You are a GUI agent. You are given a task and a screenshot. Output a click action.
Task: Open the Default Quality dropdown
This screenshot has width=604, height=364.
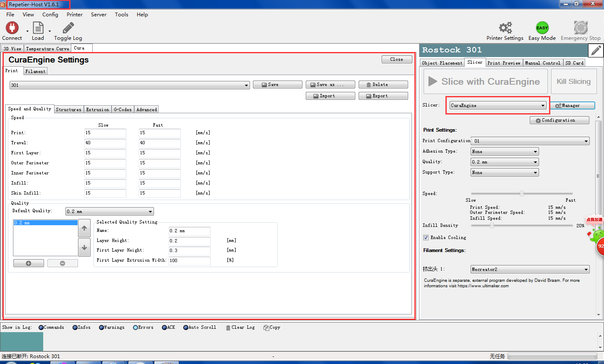click(109, 211)
